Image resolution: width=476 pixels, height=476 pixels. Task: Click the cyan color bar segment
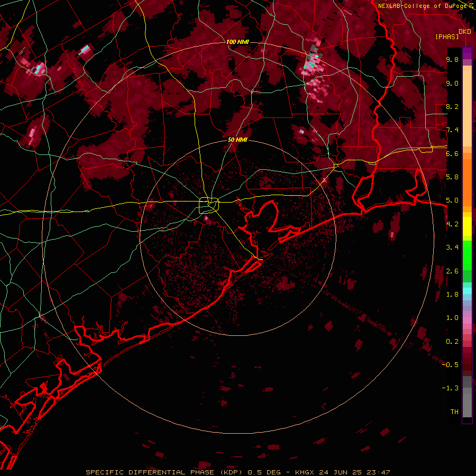tap(467, 291)
